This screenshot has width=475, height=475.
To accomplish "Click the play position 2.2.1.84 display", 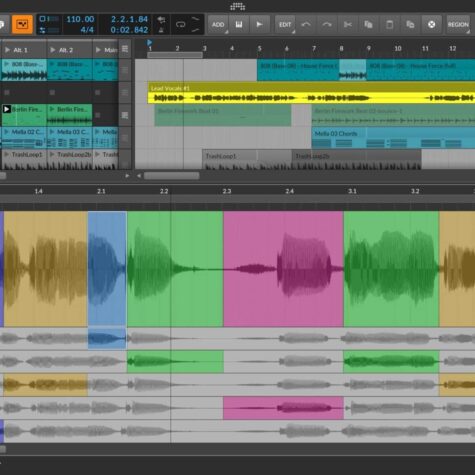I will coord(129,19).
